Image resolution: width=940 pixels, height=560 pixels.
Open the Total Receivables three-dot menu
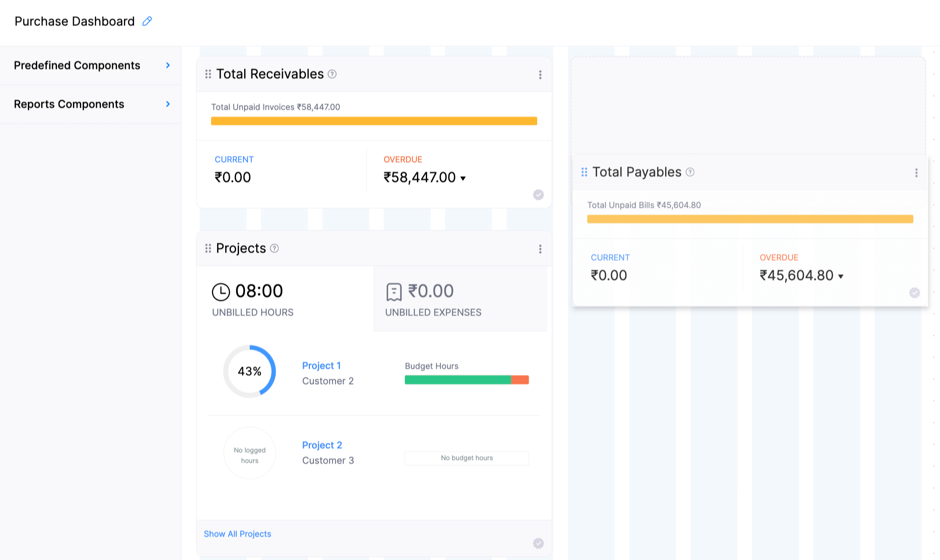coord(540,75)
